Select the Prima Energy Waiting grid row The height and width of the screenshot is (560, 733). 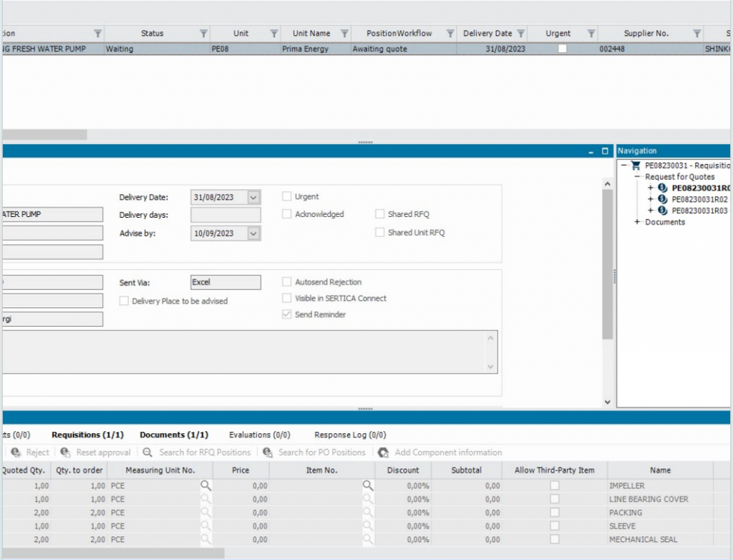[366, 49]
